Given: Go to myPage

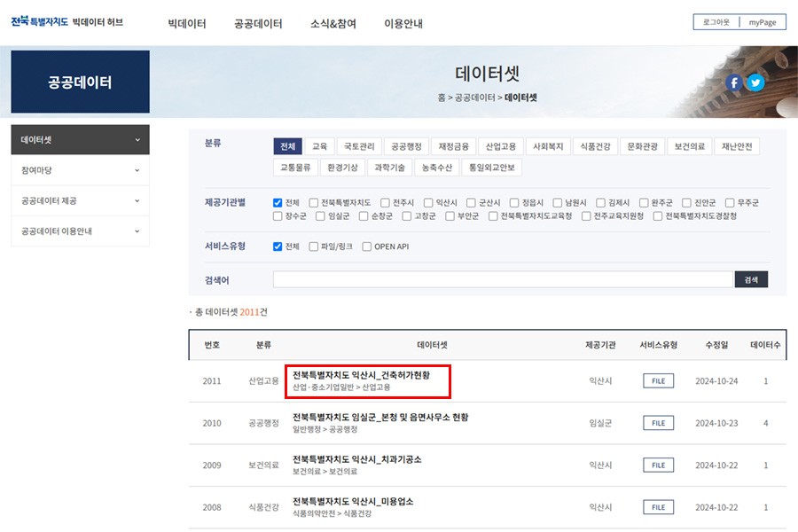Looking at the screenshot, I should tap(763, 22).
